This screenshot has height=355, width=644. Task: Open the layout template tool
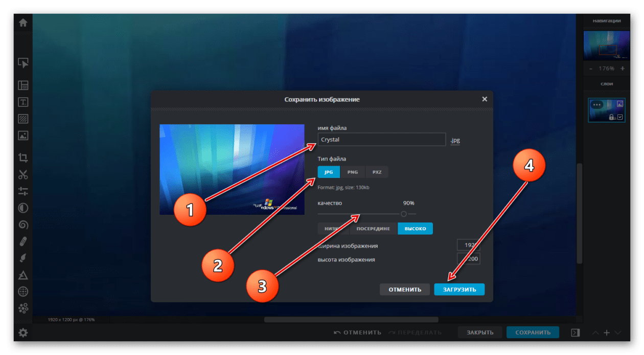click(x=23, y=85)
